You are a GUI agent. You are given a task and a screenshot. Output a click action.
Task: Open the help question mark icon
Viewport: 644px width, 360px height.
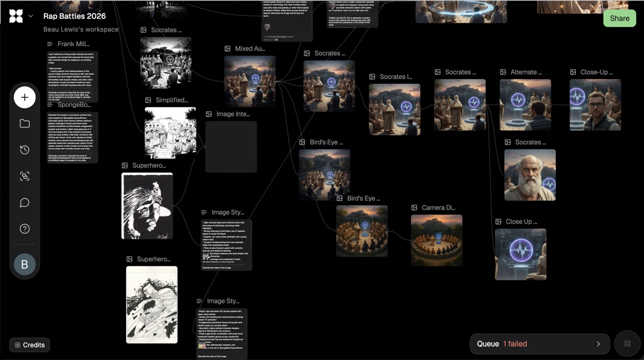tap(25, 229)
